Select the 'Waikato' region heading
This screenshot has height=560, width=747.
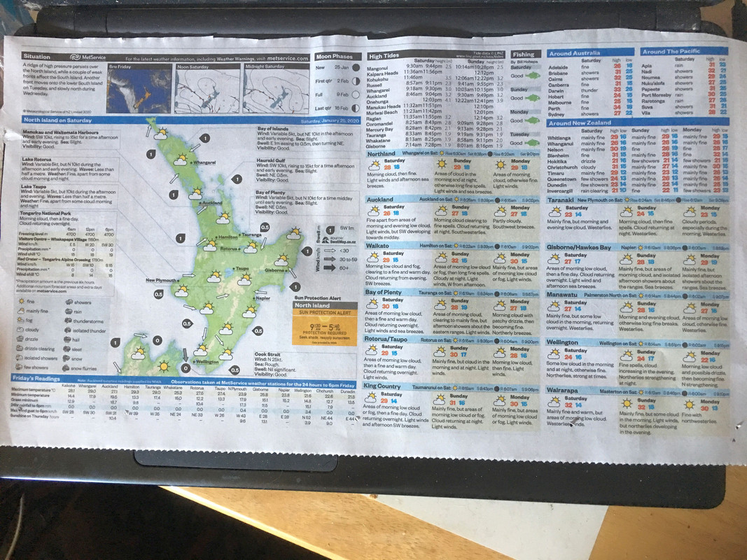377,246
